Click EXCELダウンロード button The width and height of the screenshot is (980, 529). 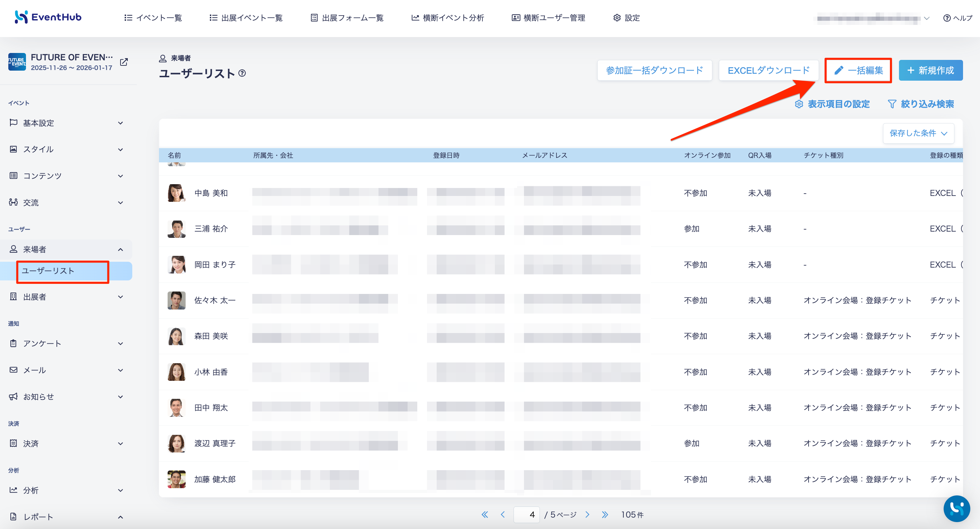coord(768,70)
